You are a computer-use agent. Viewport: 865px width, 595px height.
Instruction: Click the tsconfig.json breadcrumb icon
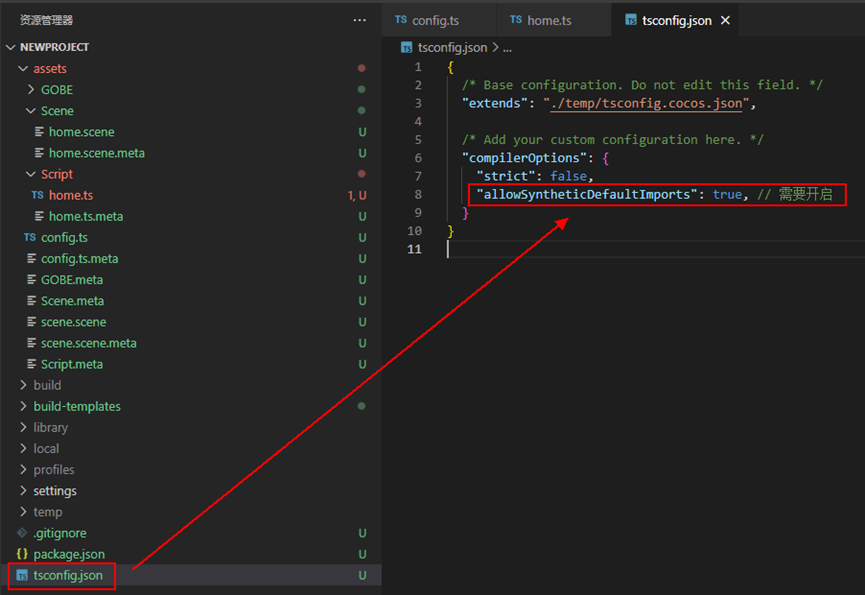(x=407, y=47)
